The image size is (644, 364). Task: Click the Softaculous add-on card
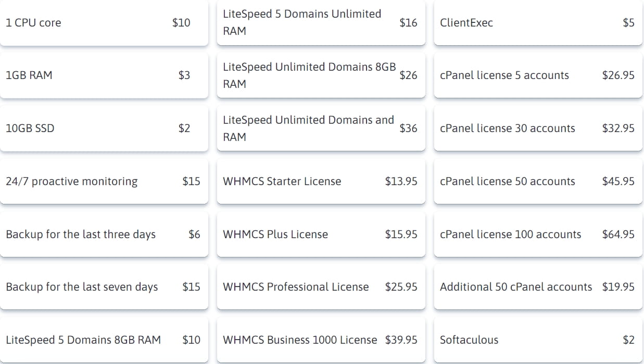(x=537, y=340)
